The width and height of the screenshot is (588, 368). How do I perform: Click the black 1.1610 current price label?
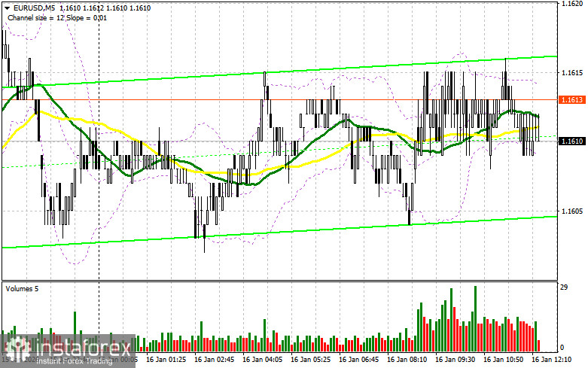(572, 141)
